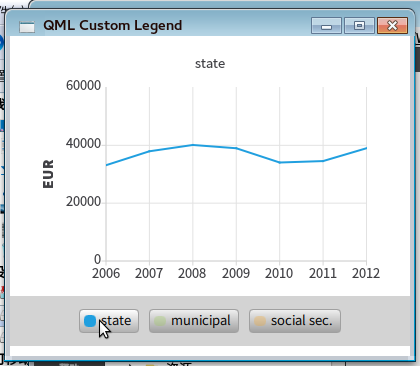Click the EUR axis title
The height and width of the screenshot is (366, 420).
pos(48,174)
